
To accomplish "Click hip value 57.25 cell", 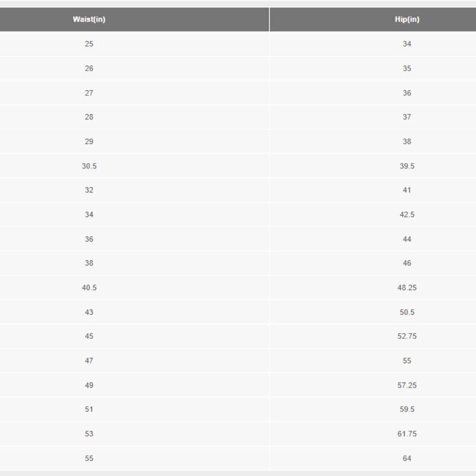I will [x=407, y=385].
